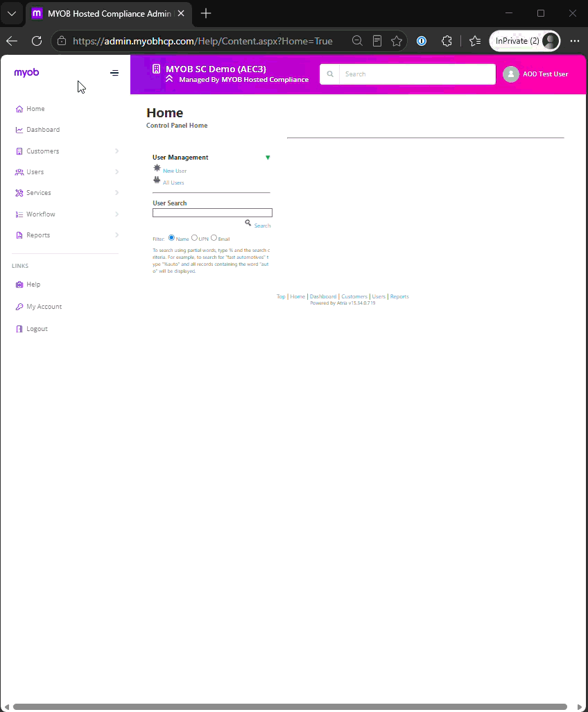View site information lock icon

coord(62,41)
